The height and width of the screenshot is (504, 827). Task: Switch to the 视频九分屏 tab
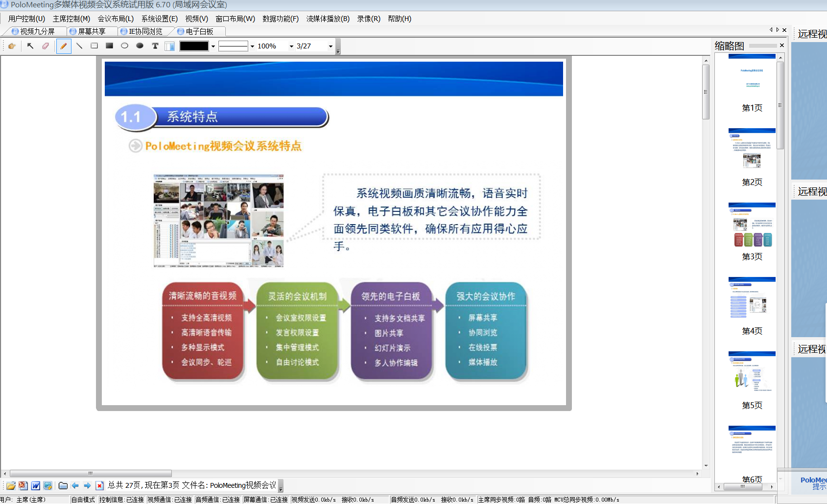pos(34,30)
